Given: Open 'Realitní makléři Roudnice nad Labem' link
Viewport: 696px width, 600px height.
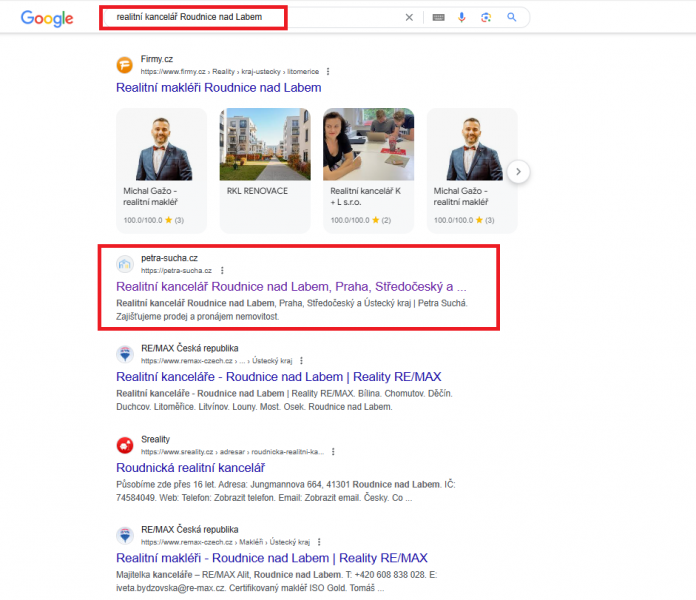Looking at the screenshot, I should tap(218, 87).
